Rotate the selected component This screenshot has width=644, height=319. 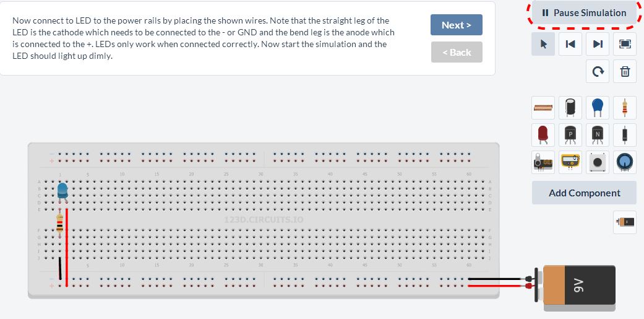[598, 71]
